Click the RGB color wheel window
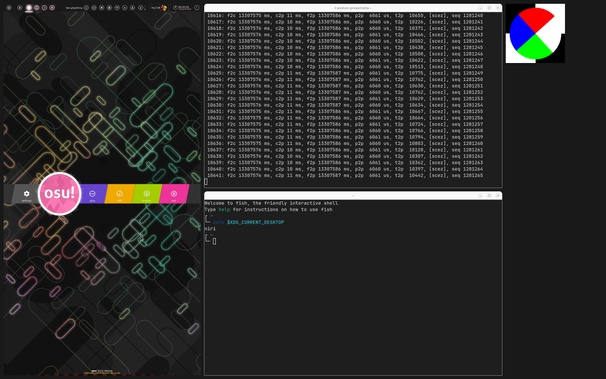This screenshot has width=606, height=379. [535, 34]
